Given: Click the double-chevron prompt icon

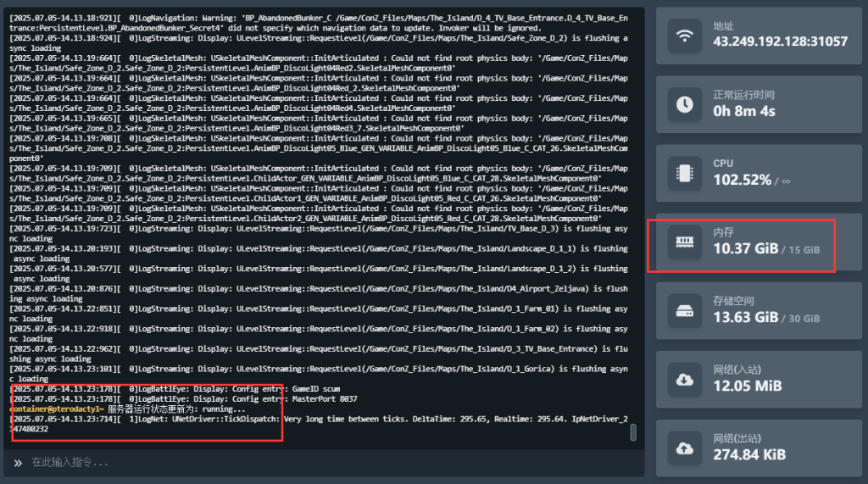Looking at the screenshot, I should (18, 463).
